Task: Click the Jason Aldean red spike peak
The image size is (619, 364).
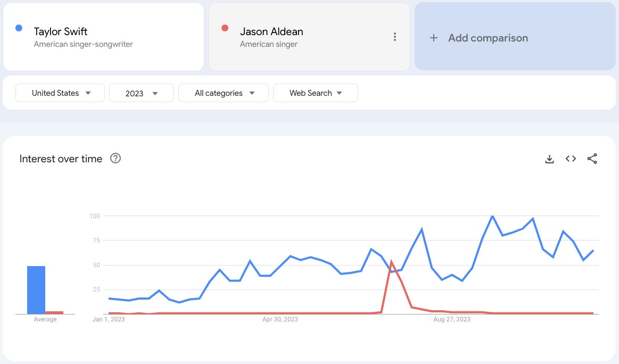Action: click(x=391, y=261)
